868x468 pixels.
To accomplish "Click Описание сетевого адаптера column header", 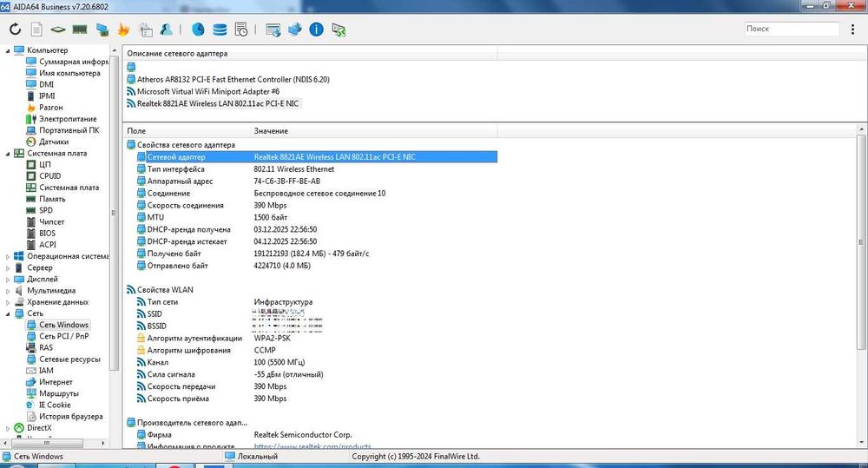I will [311, 54].
